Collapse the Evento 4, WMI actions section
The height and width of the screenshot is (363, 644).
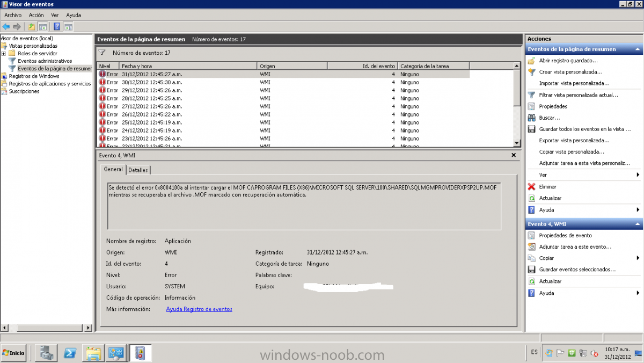coord(638,224)
